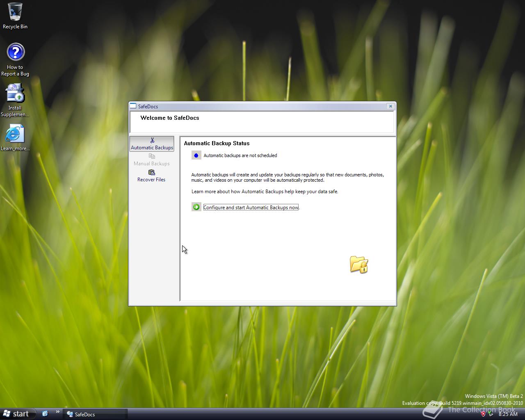Viewport: 525px width, 420px height.
Task: Select the Install Supplemental desktop icon
Action: (x=15, y=100)
